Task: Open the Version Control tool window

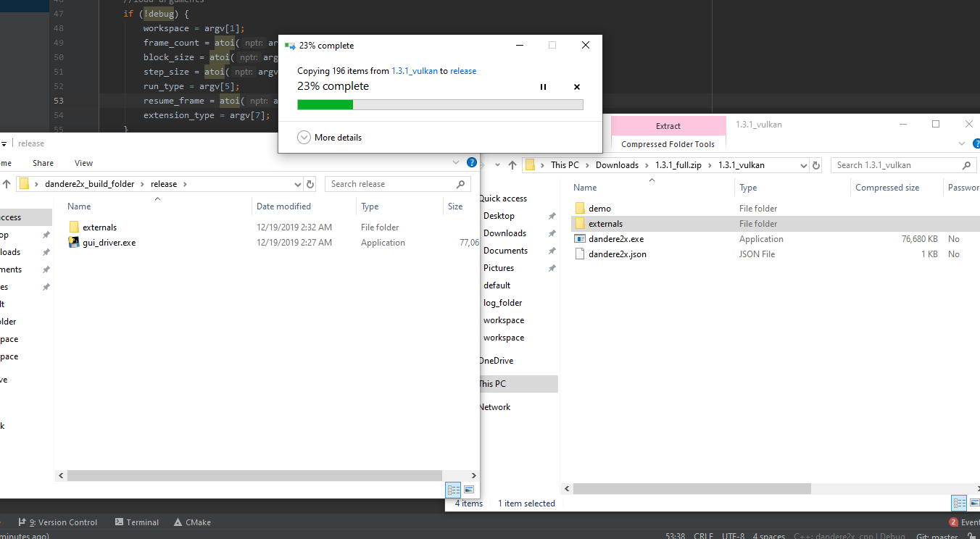Action: tap(64, 522)
